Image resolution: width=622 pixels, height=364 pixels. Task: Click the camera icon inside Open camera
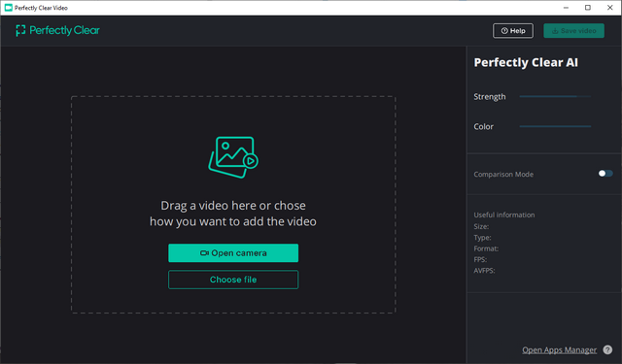[204, 253]
